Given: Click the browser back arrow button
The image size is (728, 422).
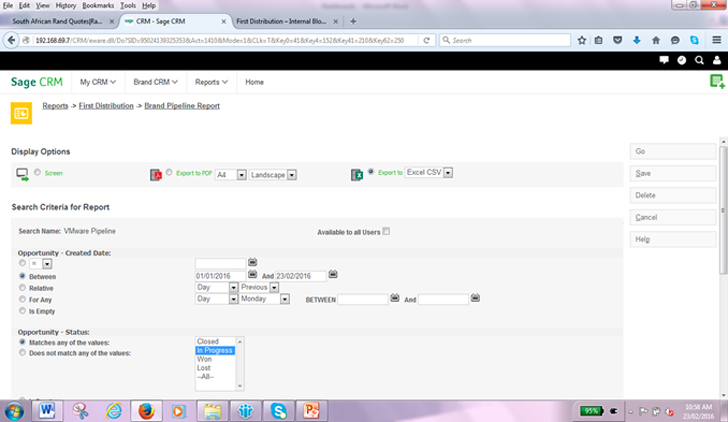Looking at the screenshot, I should tap(11, 40).
